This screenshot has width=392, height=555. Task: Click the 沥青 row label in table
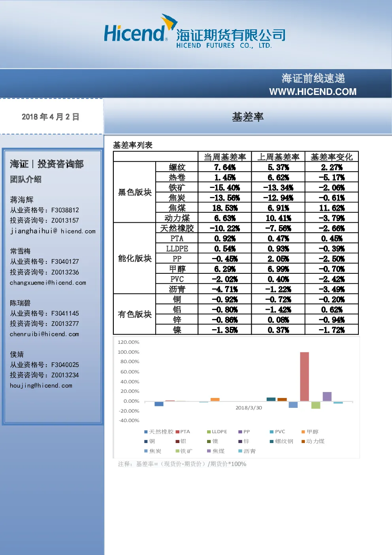click(x=177, y=289)
